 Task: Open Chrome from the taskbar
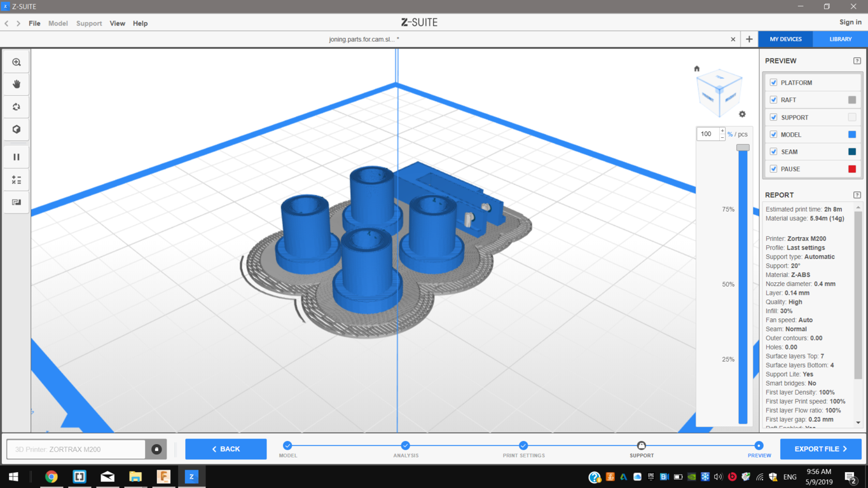click(x=52, y=477)
